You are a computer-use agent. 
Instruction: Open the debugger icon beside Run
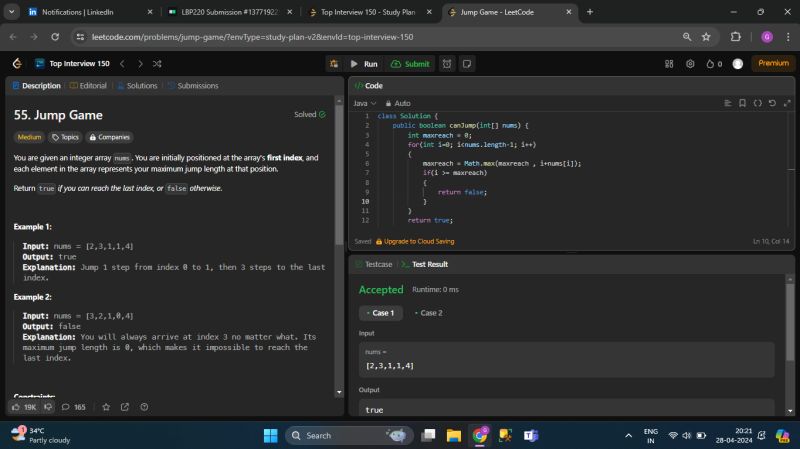[334, 64]
